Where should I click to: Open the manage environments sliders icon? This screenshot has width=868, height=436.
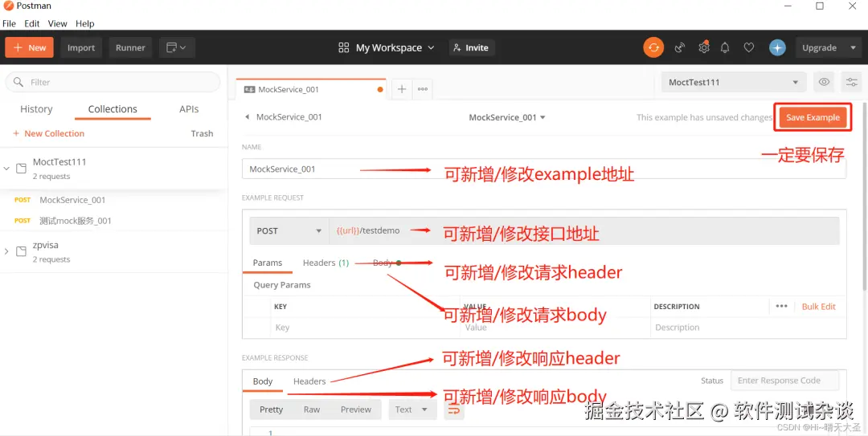851,83
